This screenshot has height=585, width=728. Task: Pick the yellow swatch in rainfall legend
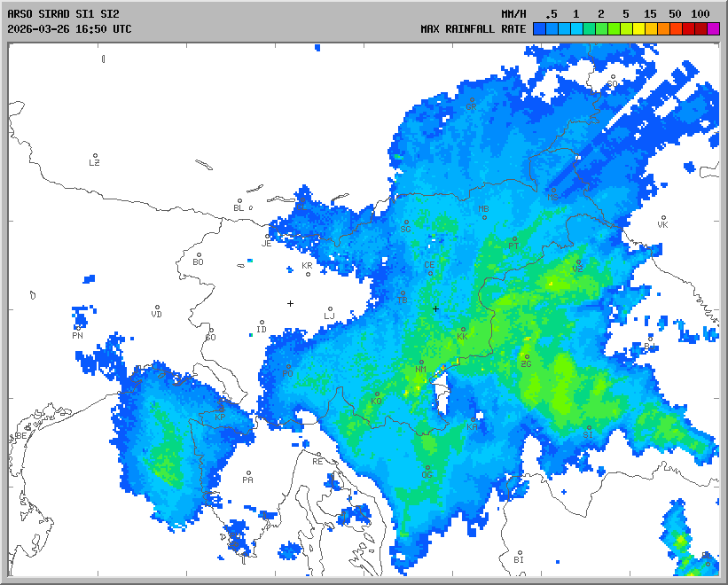tap(638, 28)
